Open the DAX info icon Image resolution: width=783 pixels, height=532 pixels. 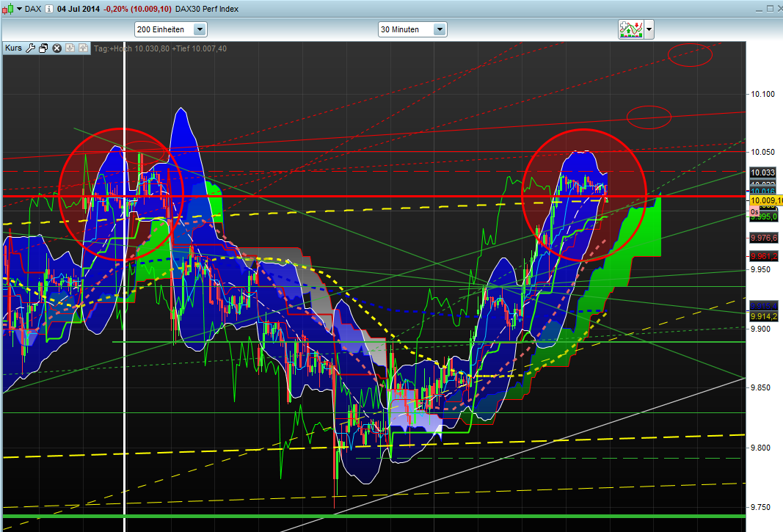click(x=49, y=9)
